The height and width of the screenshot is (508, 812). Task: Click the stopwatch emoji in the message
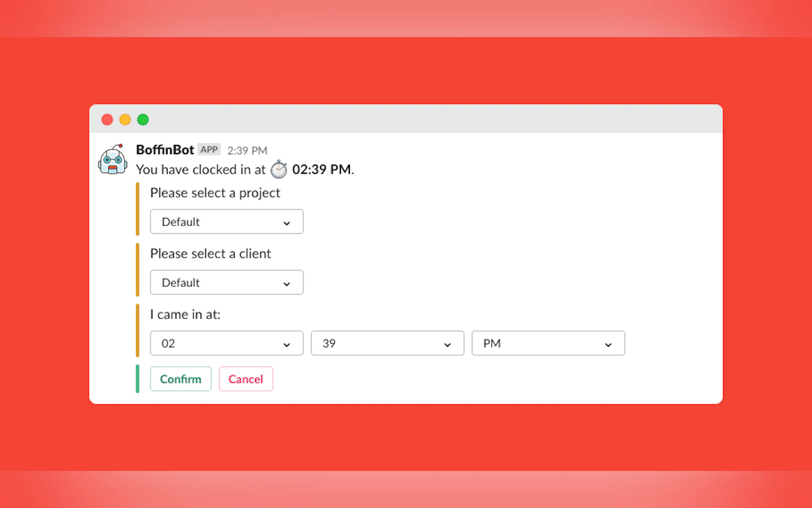click(x=279, y=169)
